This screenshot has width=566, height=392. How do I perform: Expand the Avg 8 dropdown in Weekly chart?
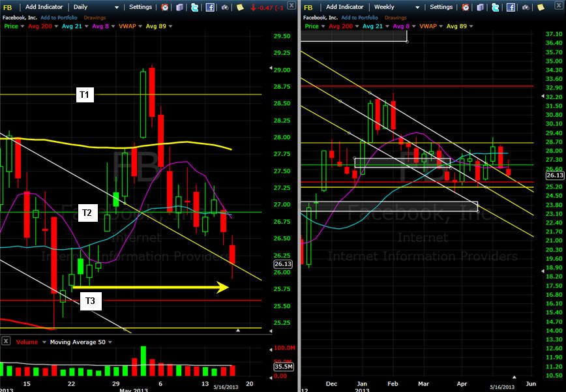coord(413,26)
